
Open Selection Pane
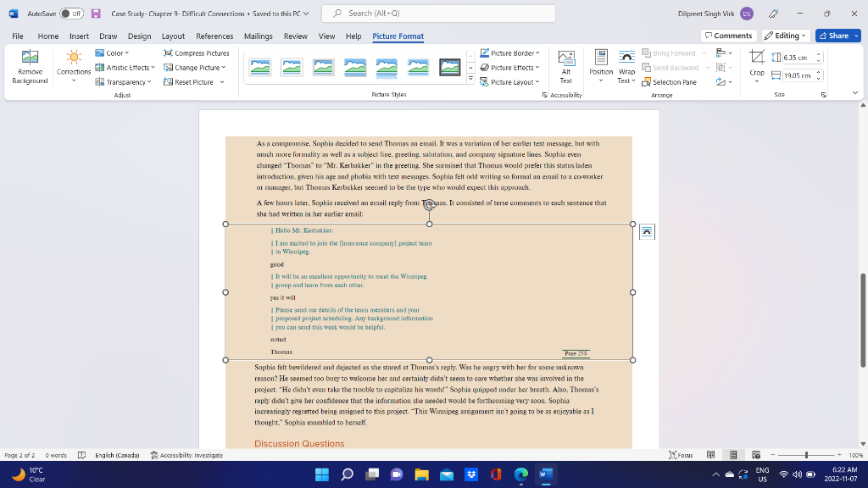[670, 82]
